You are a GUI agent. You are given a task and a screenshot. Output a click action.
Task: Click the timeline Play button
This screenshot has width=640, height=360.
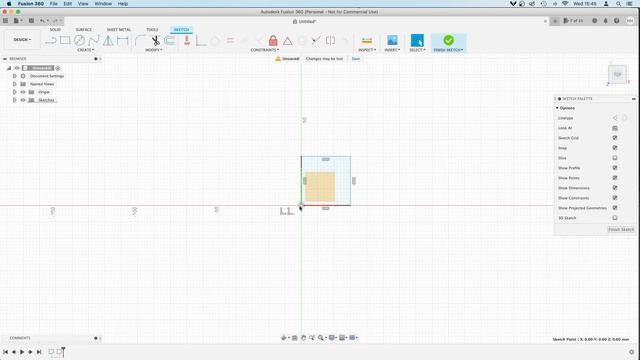pos(22,352)
